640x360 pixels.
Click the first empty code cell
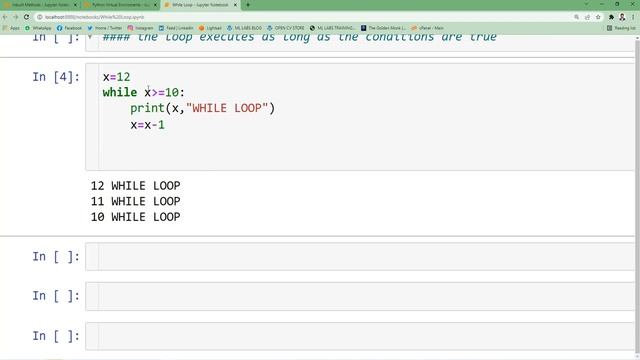click(360, 257)
